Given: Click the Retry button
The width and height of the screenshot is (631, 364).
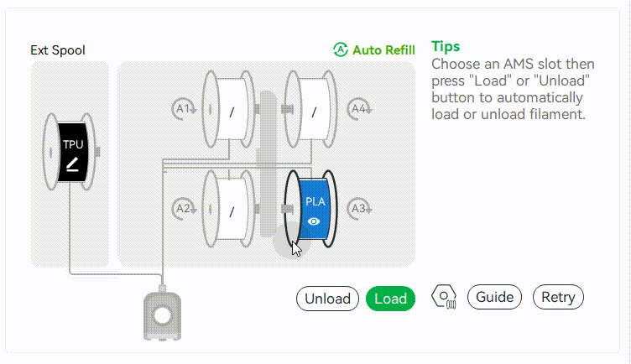Looking at the screenshot, I should 558,297.
